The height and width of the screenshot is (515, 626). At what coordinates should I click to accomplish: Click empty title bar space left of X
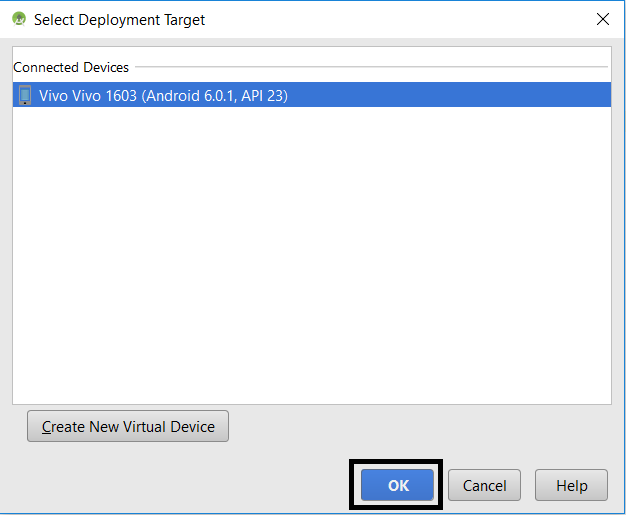pyautogui.click(x=400, y=19)
